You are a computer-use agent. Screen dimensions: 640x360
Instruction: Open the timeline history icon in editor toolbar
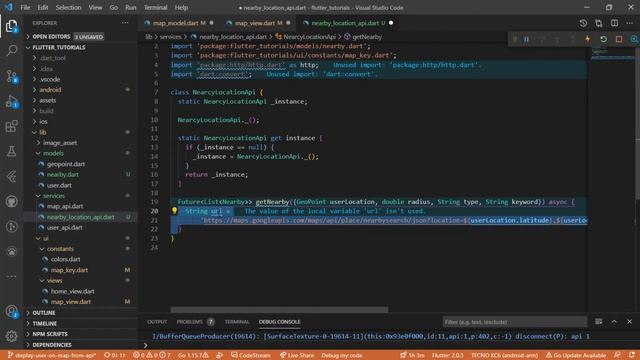click(x=583, y=23)
